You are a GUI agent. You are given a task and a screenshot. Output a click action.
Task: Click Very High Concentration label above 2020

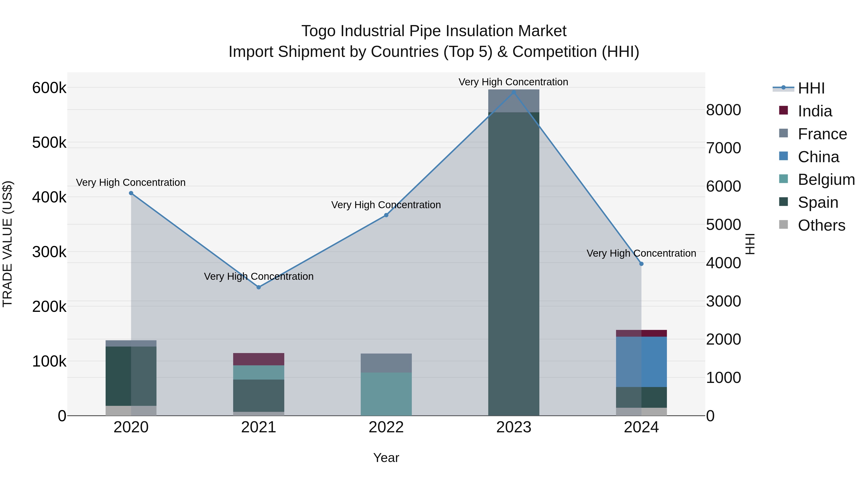(x=131, y=182)
